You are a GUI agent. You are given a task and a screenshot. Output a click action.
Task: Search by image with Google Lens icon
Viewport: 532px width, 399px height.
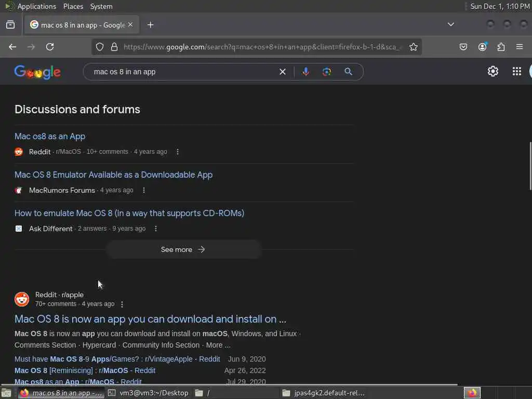point(327,72)
